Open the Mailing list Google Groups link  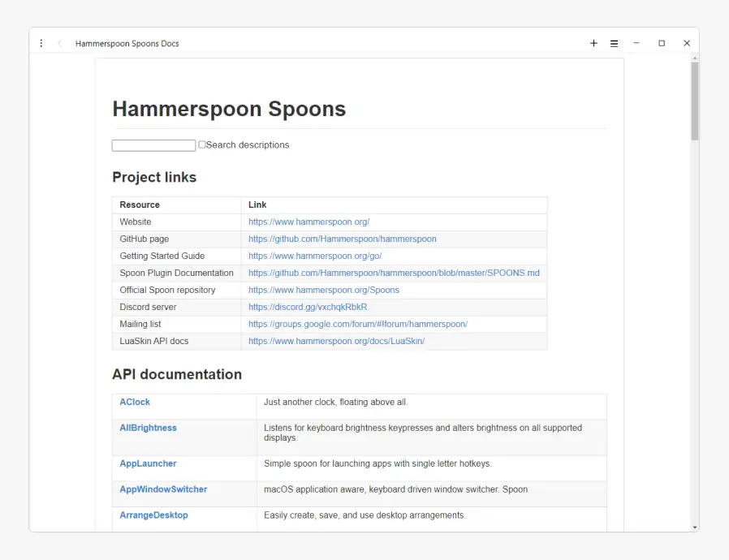pyautogui.click(x=358, y=324)
